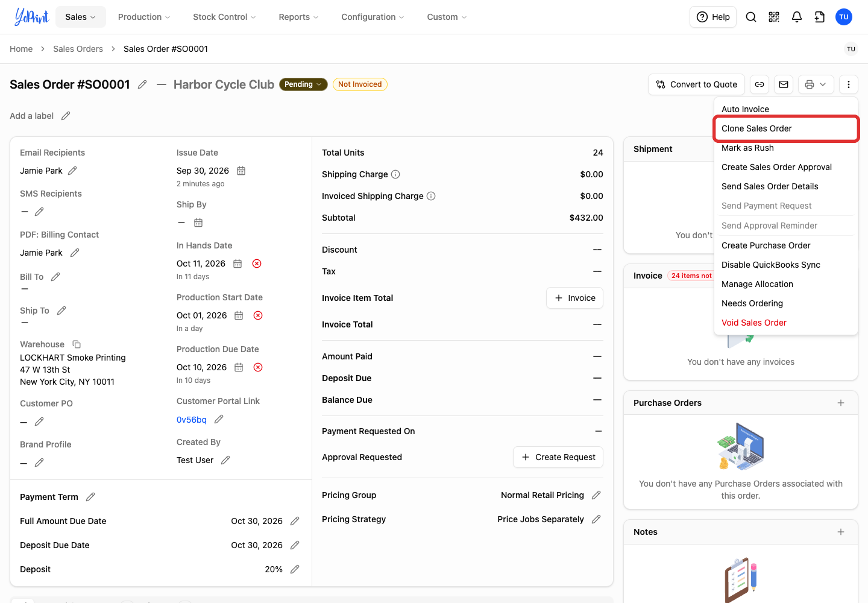Image resolution: width=868 pixels, height=603 pixels.
Task: Add a new Purchase Order plus icon
Action: (841, 403)
